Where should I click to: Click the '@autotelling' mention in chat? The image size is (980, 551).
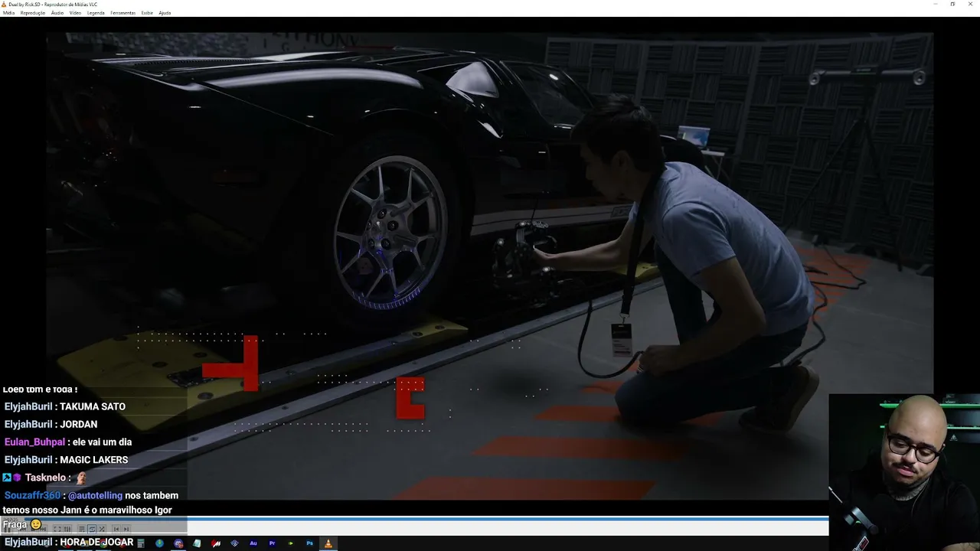95,495
